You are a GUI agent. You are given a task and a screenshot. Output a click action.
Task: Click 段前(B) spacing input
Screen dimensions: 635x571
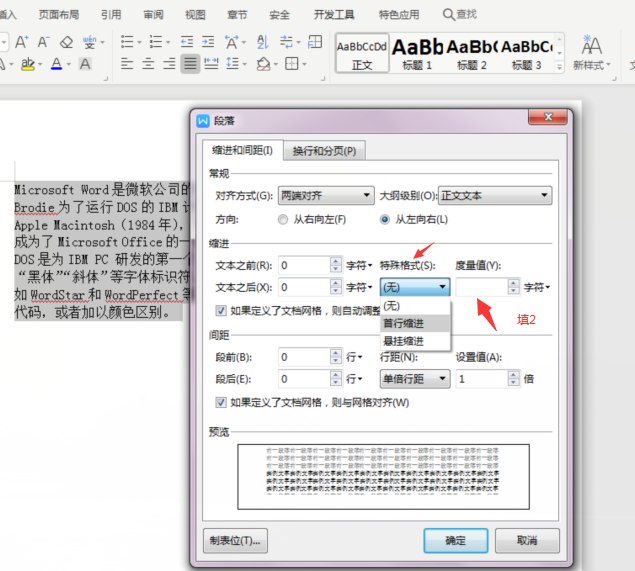pos(304,357)
